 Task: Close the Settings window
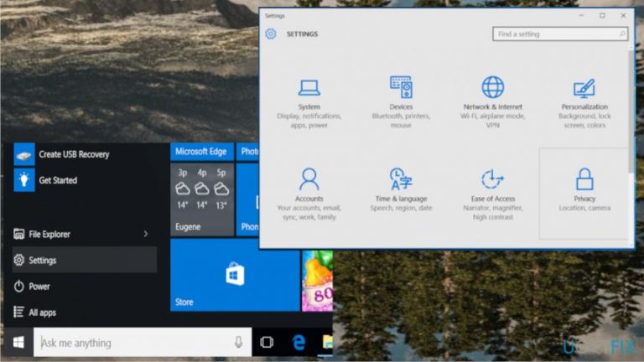[x=623, y=16]
